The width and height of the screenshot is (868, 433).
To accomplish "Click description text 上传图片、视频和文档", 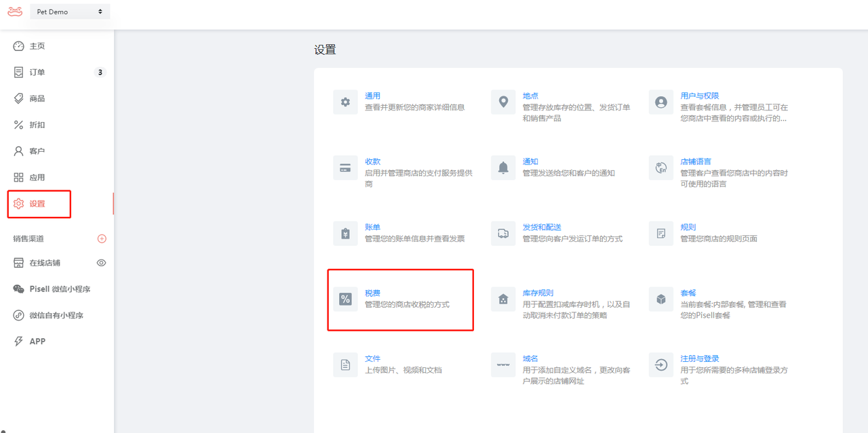I will click(x=403, y=371).
